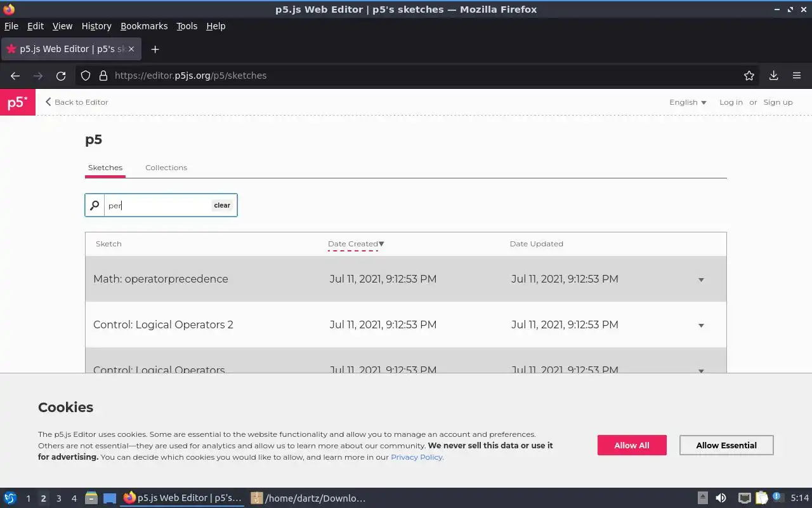Open the Privacy Policy link
Viewport: 812px width, 508px height.
(416, 457)
